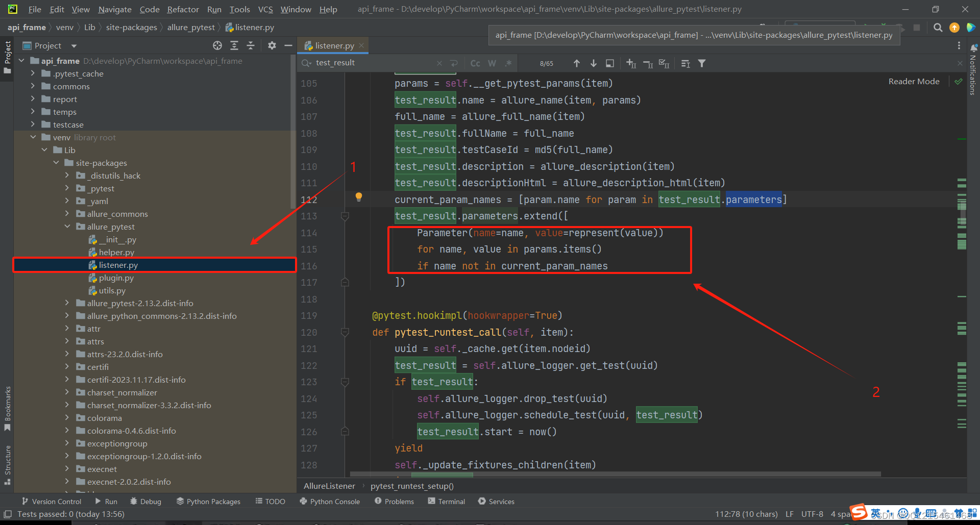Click Expand All icon in Project panel
Image resolution: width=980 pixels, height=525 pixels.
234,45
